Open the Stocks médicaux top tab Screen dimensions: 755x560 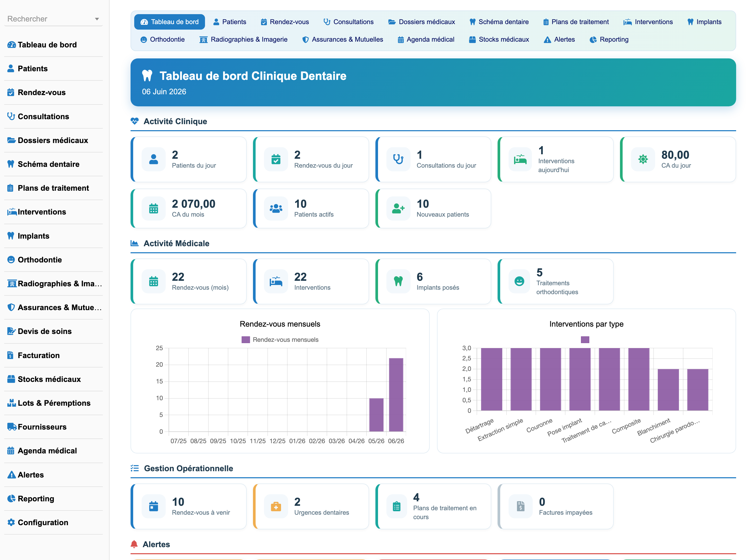[x=499, y=40]
